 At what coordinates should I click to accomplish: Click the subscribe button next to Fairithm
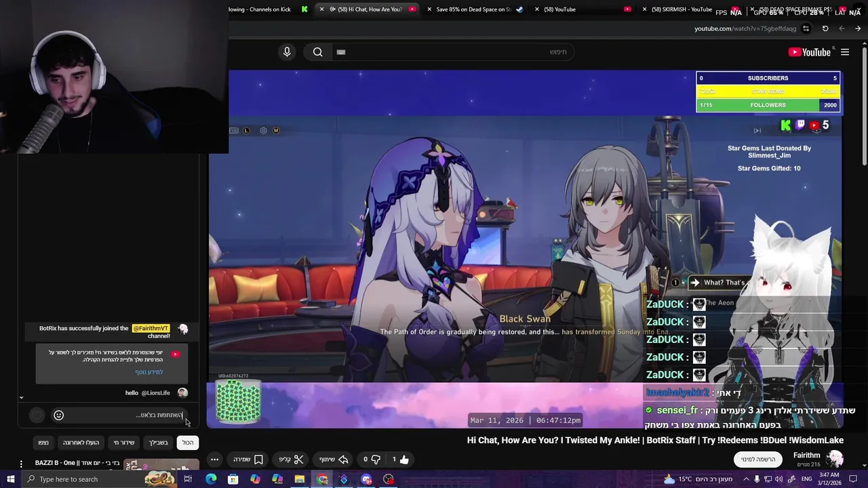pyautogui.click(x=757, y=460)
